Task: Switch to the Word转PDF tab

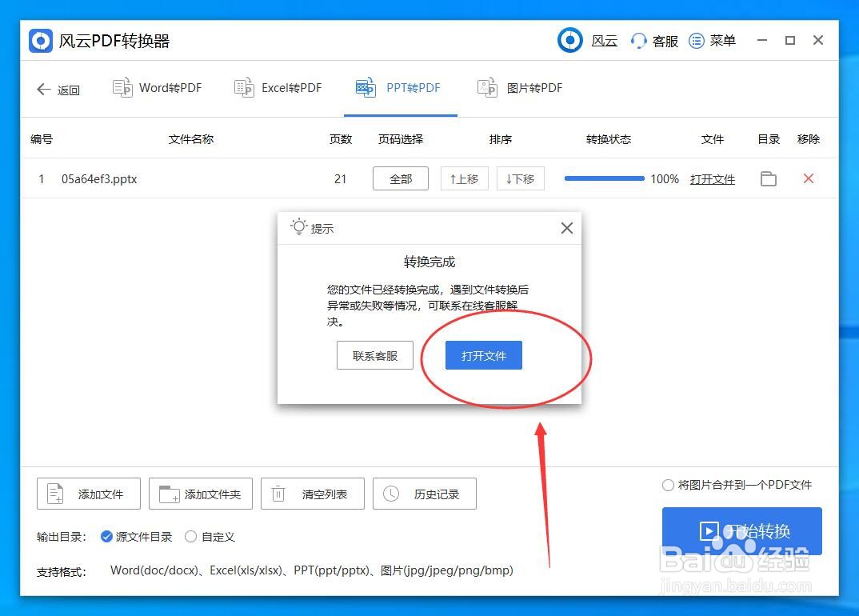Action: (x=158, y=88)
